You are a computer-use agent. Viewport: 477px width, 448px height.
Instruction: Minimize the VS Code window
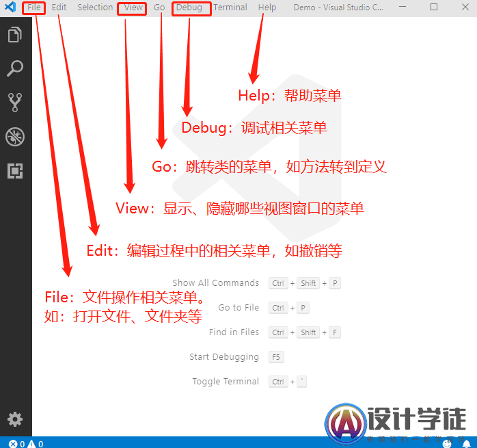pos(403,8)
